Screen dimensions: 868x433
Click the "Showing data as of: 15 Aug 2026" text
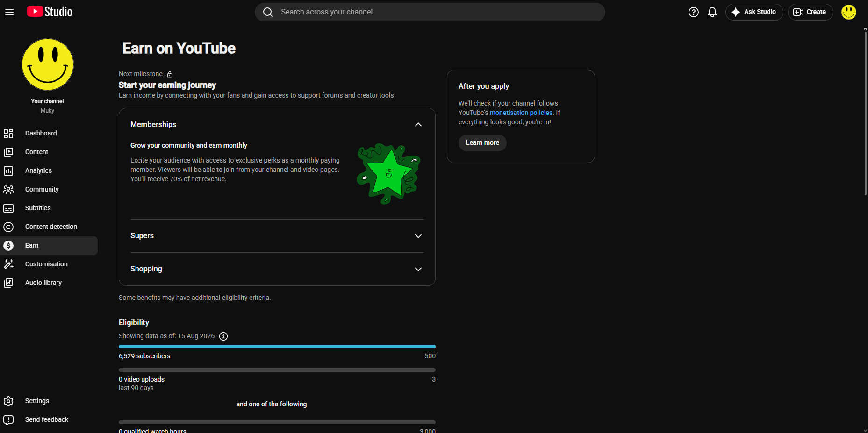[166, 336]
